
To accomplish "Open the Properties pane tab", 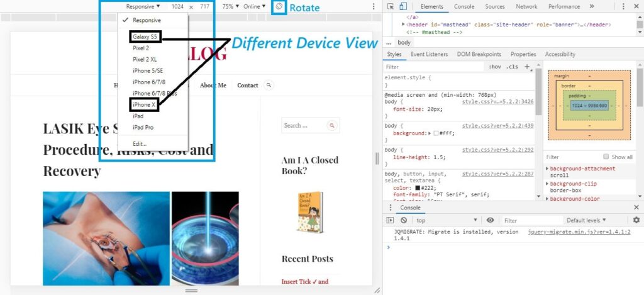I will point(523,54).
